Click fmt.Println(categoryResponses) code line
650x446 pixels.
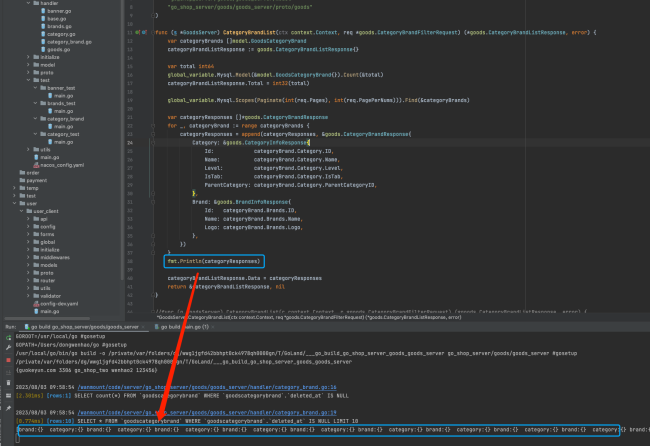click(x=214, y=261)
